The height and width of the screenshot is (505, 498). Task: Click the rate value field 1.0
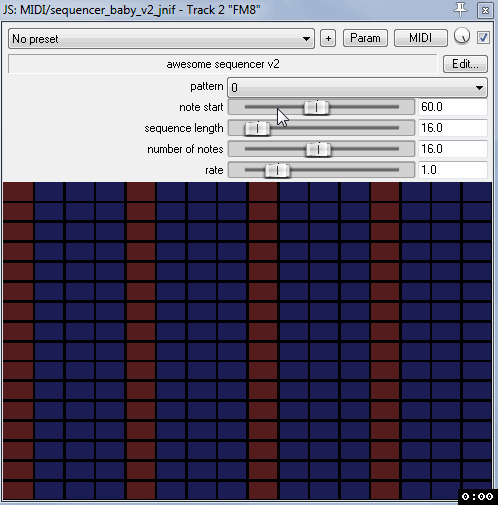pos(453,170)
